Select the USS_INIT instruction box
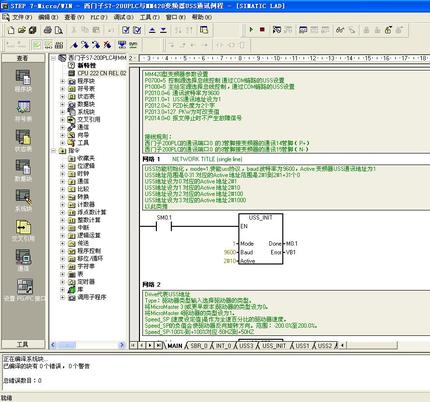The height and width of the screenshot is (402, 430). (x=261, y=239)
